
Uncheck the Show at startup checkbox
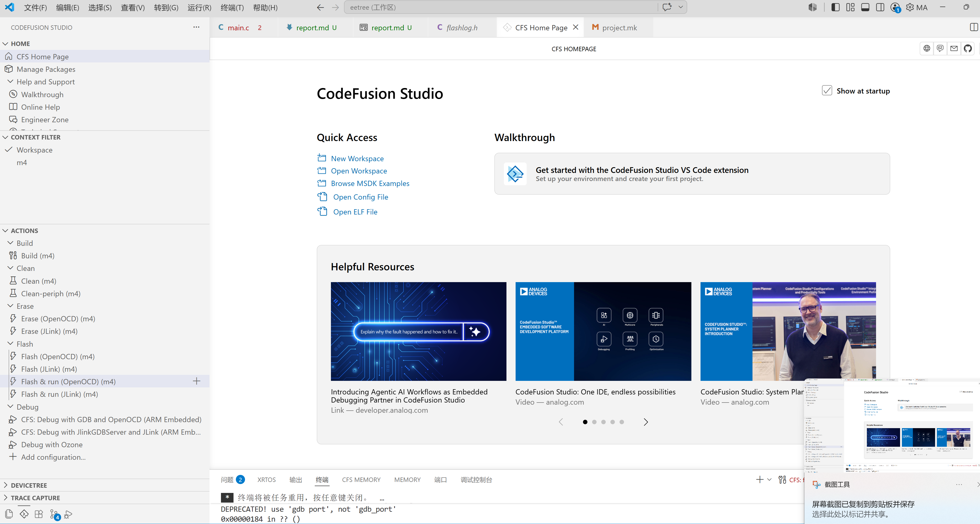pos(827,91)
